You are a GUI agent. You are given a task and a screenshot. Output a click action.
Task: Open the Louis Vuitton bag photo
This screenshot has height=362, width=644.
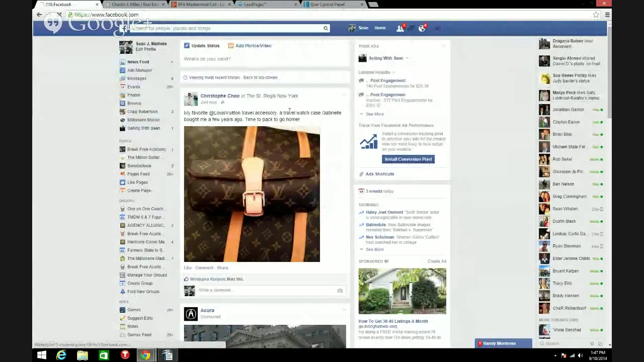[252, 194]
